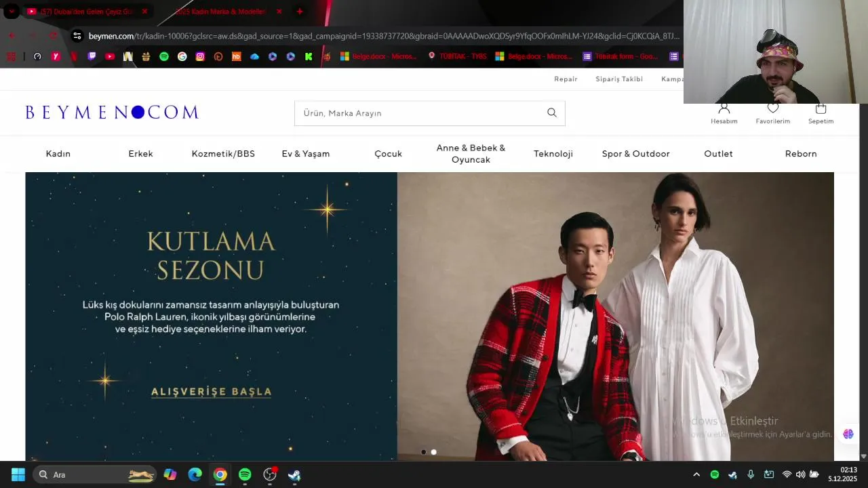Open Anne & Bebek & Oyuncak category
The width and height of the screenshot is (868, 488).
pos(471,154)
